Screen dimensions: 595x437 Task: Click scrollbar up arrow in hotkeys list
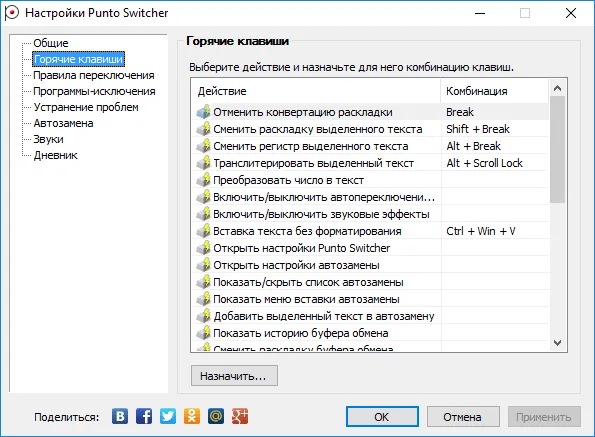click(x=557, y=88)
